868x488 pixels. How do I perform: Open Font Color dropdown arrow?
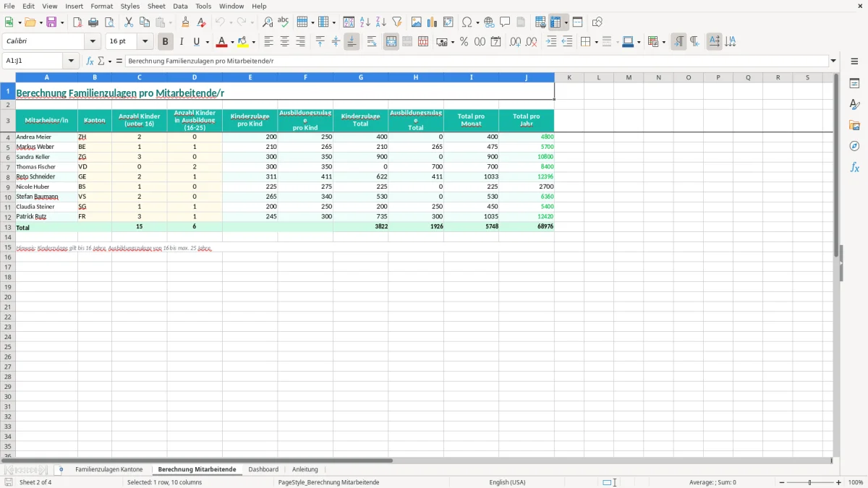(232, 42)
